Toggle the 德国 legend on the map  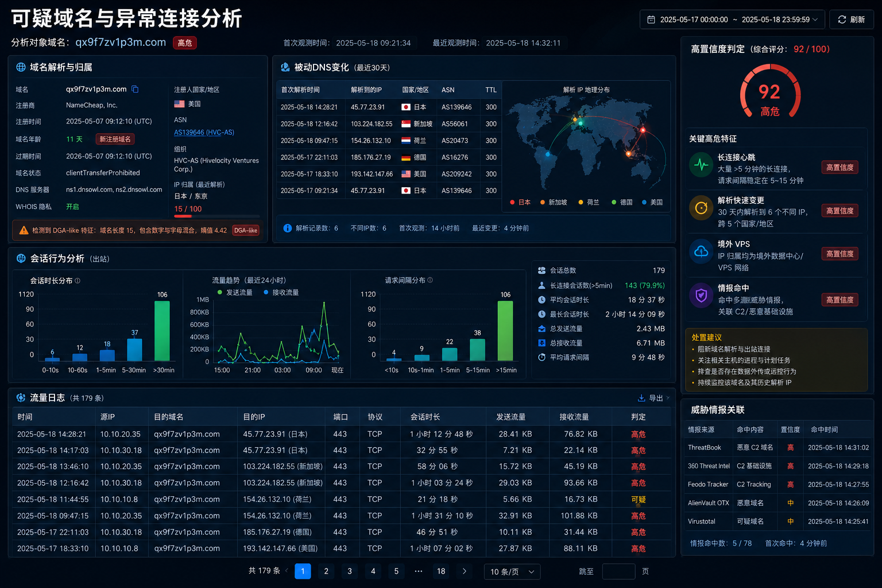622,202
